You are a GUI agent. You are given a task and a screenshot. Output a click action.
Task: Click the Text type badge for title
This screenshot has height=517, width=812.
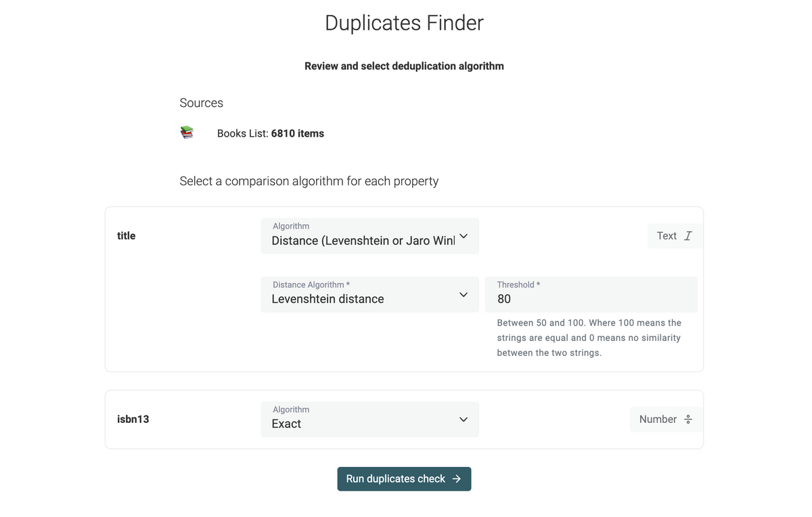point(674,235)
